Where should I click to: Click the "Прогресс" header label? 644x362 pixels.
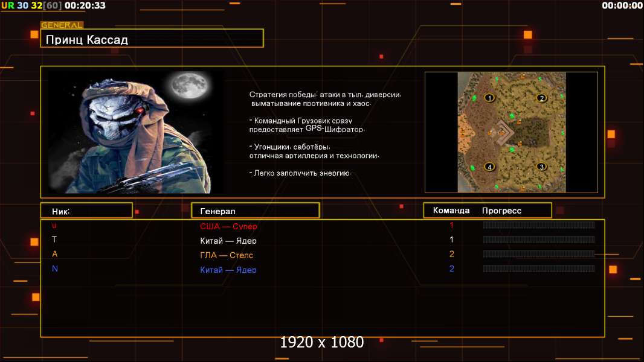click(x=501, y=211)
